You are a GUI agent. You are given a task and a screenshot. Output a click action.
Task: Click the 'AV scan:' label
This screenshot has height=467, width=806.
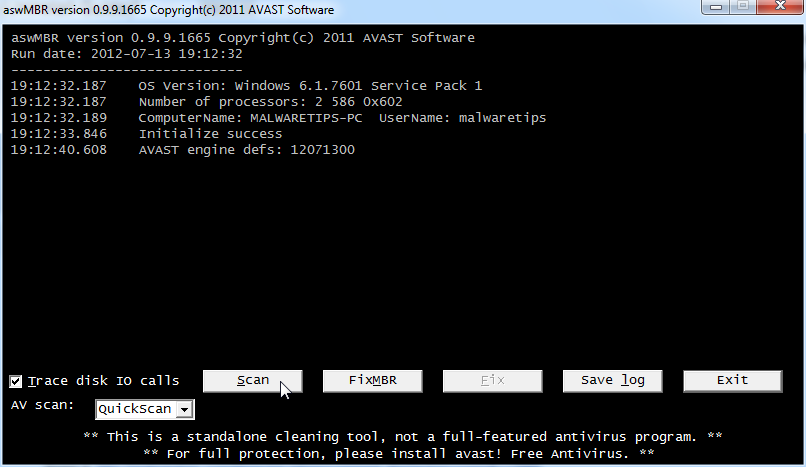pyautogui.click(x=42, y=405)
